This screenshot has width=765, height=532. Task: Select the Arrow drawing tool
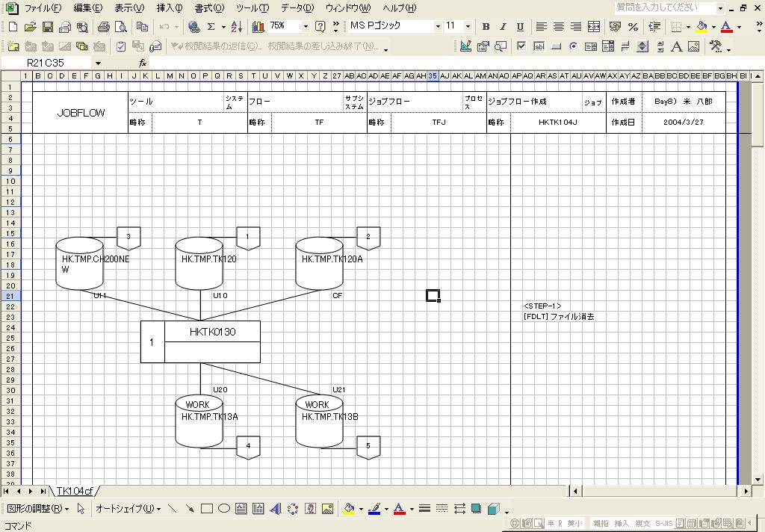(x=189, y=509)
